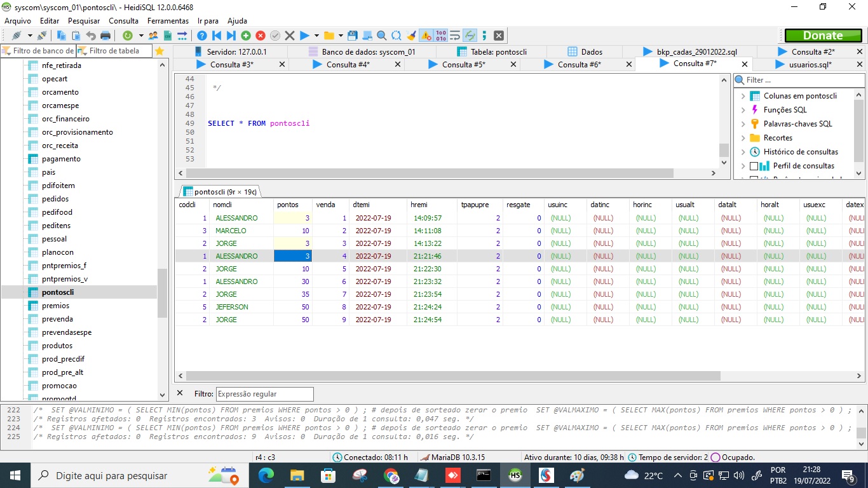Expand the Colunas em pontoscli node
The height and width of the screenshot is (488, 868).
743,96
